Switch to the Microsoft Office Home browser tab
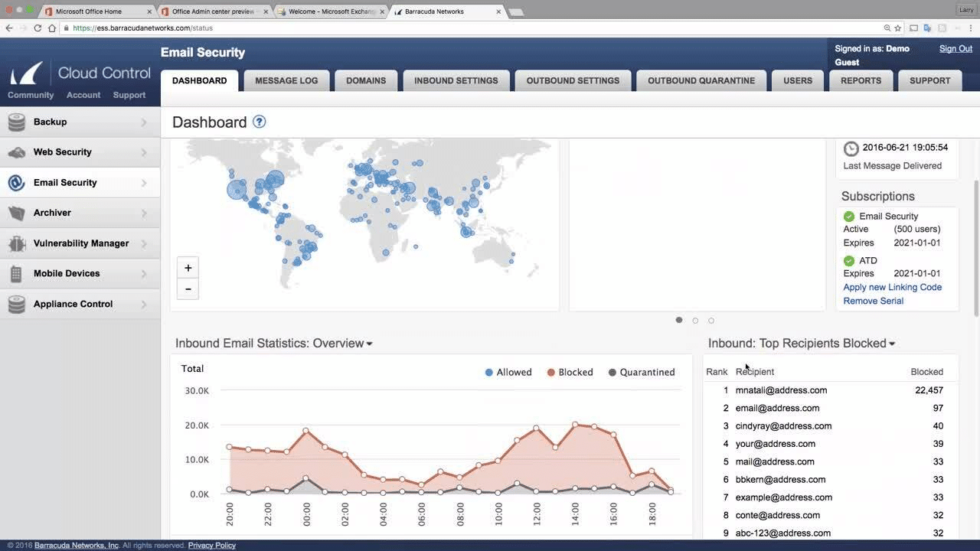 click(x=96, y=11)
